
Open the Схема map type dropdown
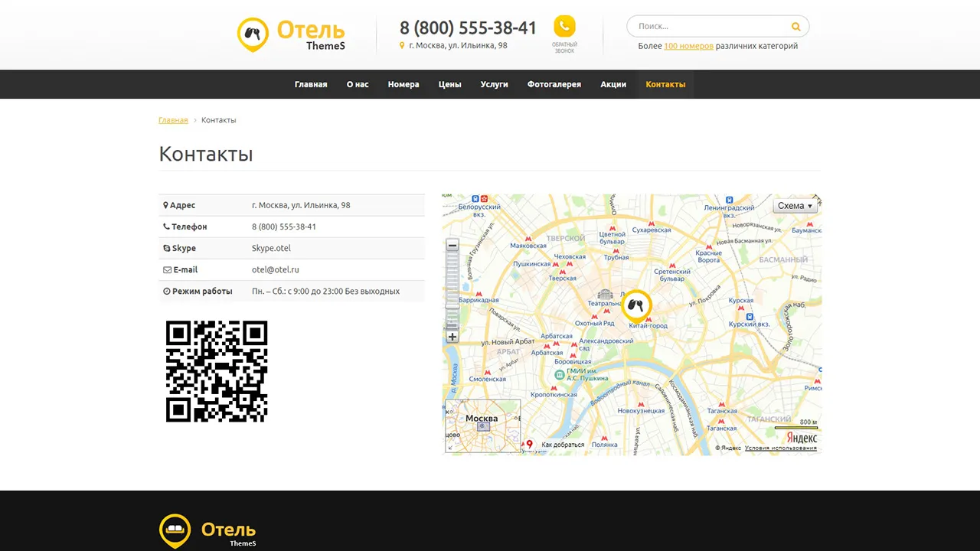click(x=795, y=206)
